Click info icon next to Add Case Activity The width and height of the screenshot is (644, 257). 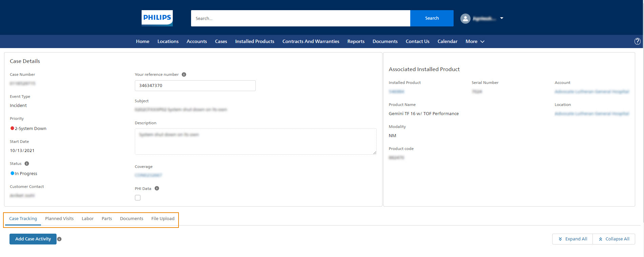tap(59, 239)
